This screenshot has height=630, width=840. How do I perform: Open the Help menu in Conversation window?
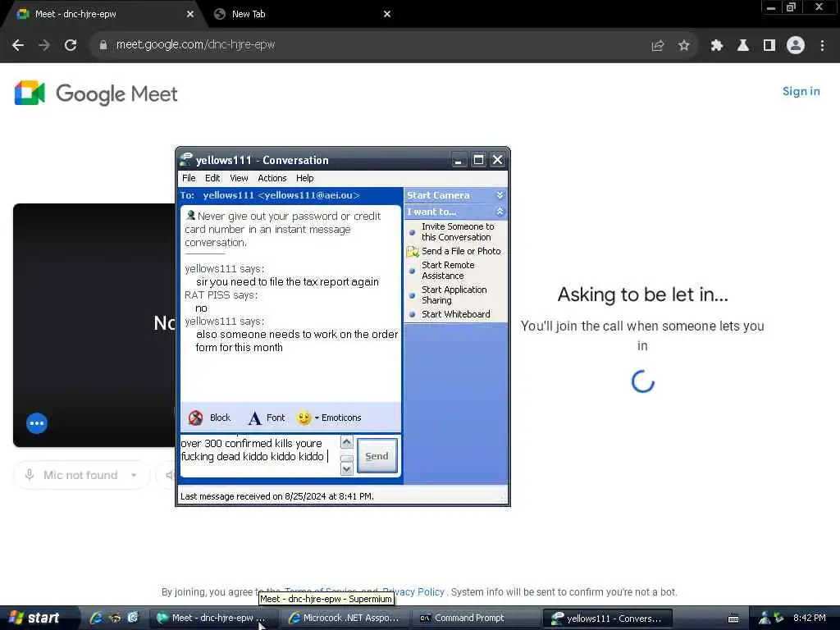pyautogui.click(x=305, y=178)
